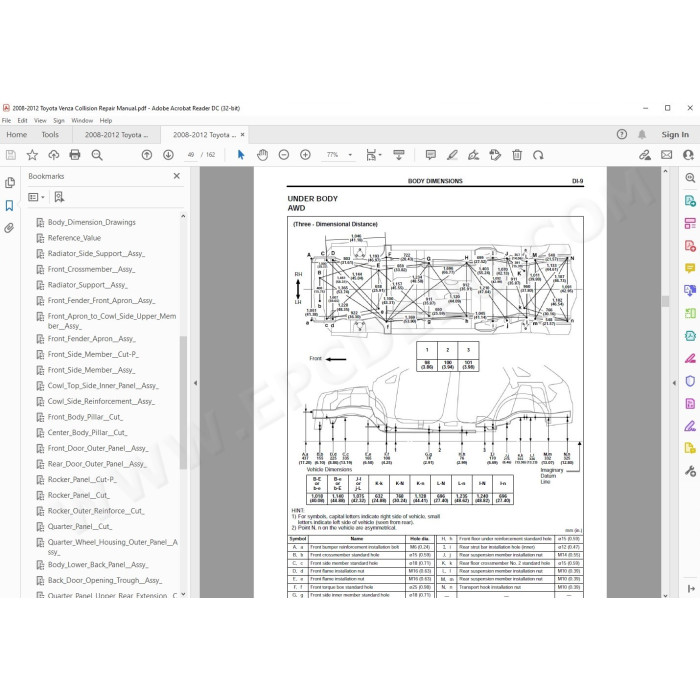Click document scroll down arrow
This screenshot has width=700, height=700.
click(665, 595)
